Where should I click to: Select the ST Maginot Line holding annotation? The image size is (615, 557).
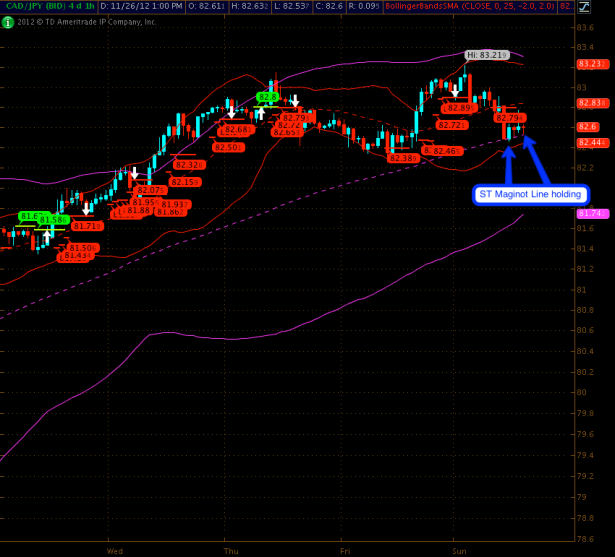[x=528, y=193]
